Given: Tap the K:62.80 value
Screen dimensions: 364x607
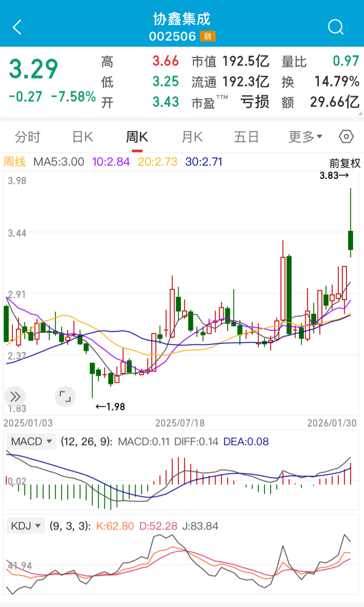Looking at the screenshot, I should click(116, 526).
